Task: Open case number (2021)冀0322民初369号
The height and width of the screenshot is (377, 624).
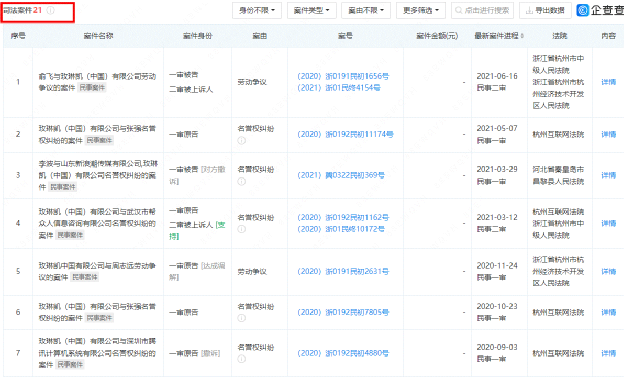Action: click(341, 175)
